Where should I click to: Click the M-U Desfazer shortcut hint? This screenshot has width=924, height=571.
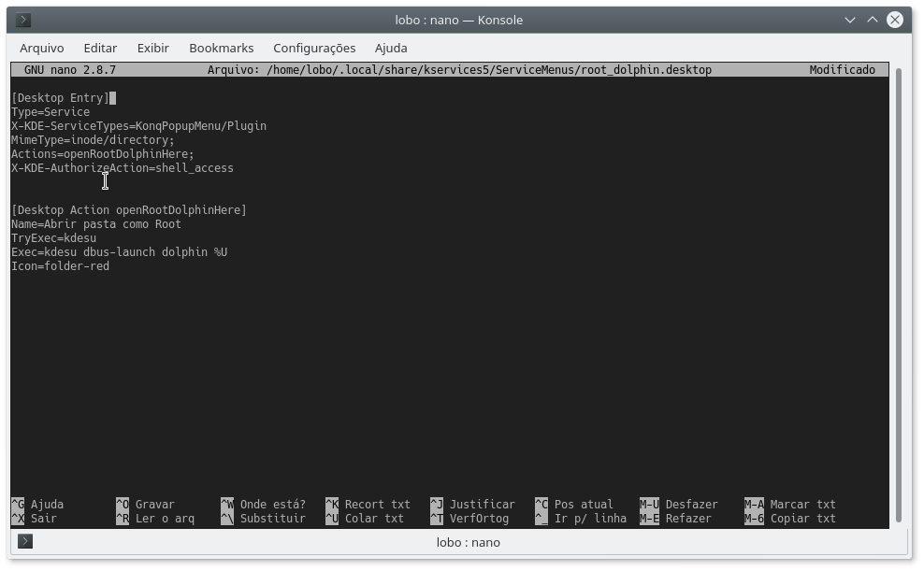pyautogui.click(x=678, y=504)
